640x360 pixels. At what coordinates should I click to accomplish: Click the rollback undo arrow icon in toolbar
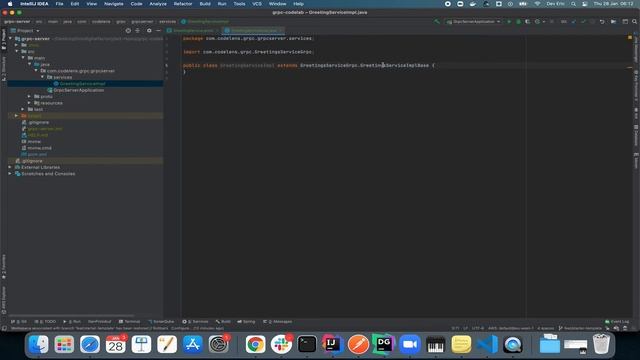point(602,21)
